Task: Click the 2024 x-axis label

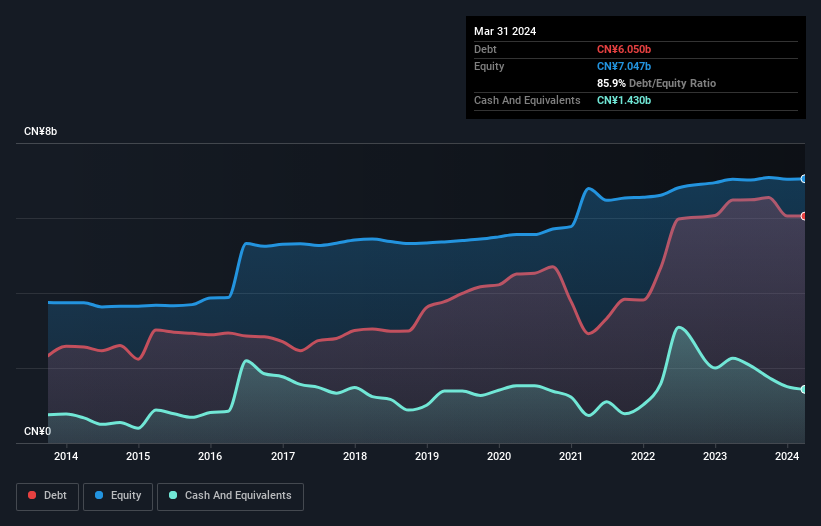Action: pos(787,456)
